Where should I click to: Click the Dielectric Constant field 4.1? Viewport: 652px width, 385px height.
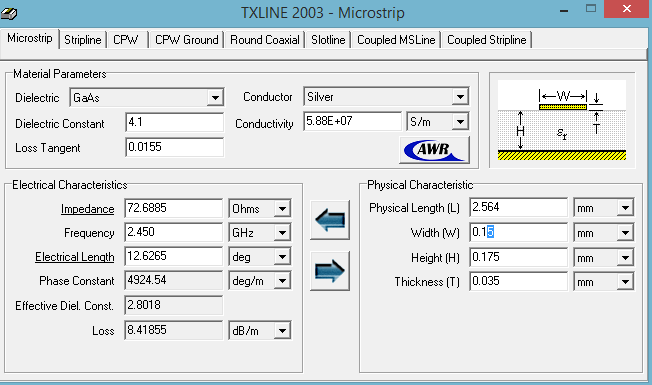coord(174,122)
